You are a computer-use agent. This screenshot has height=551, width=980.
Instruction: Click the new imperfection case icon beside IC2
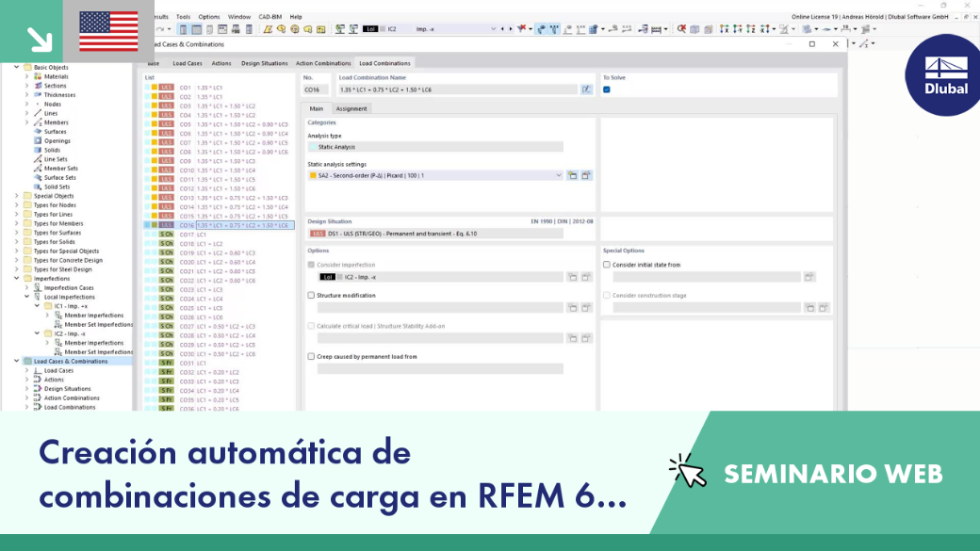[573, 277]
